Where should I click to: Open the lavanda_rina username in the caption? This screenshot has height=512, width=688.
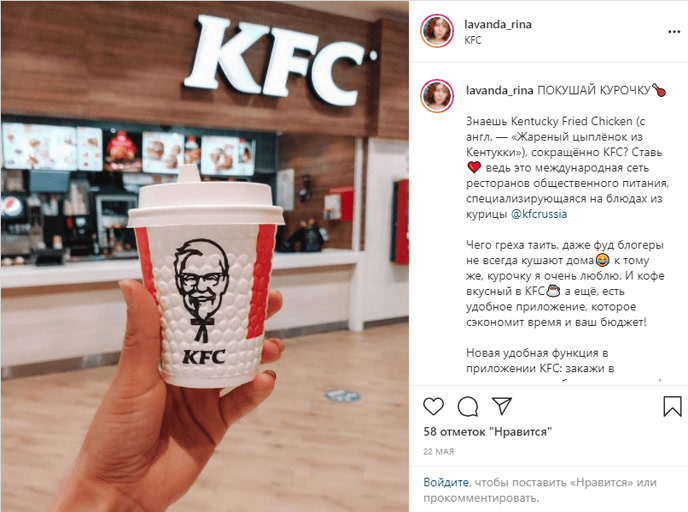click(499, 90)
